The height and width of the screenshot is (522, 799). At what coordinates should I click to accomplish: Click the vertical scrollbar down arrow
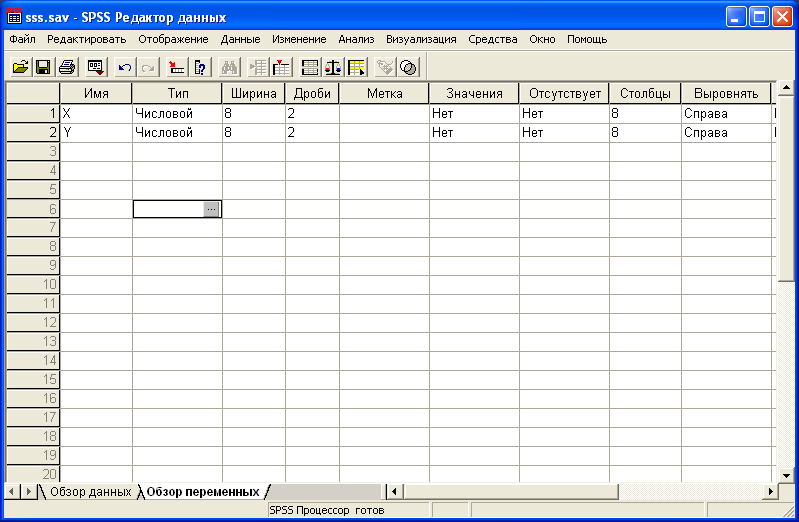pyautogui.click(x=786, y=476)
